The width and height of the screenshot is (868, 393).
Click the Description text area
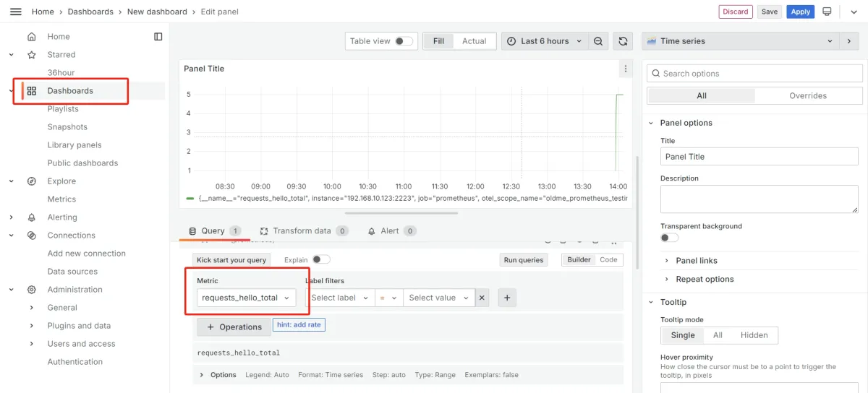759,199
